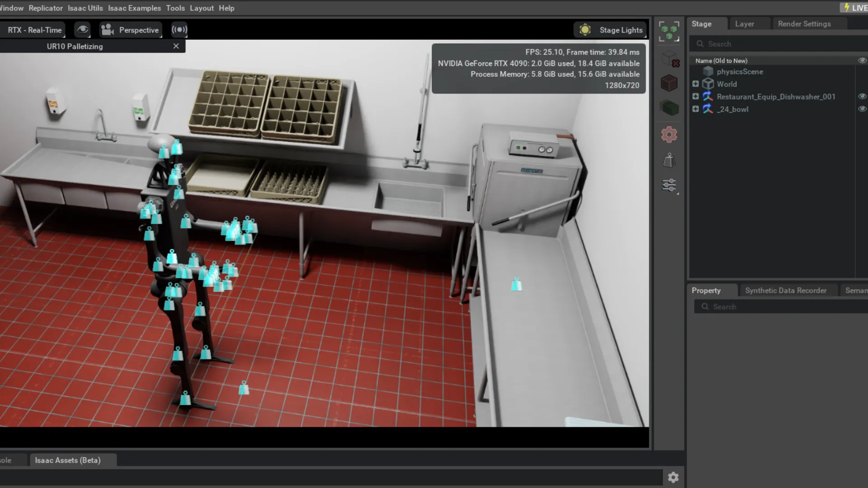Screen dimensions: 868x488
Task: Toggle the visibility column header eye
Action: coord(862,61)
